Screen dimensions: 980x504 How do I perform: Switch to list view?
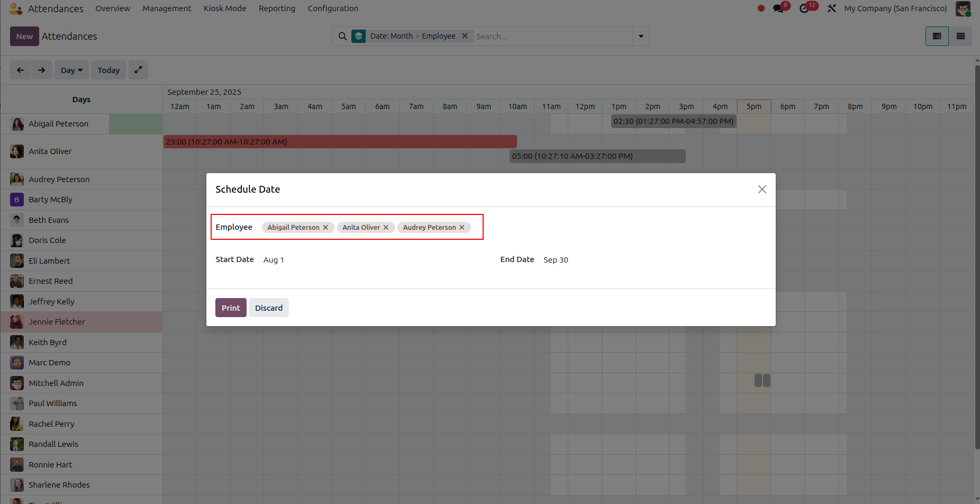point(960,36)
